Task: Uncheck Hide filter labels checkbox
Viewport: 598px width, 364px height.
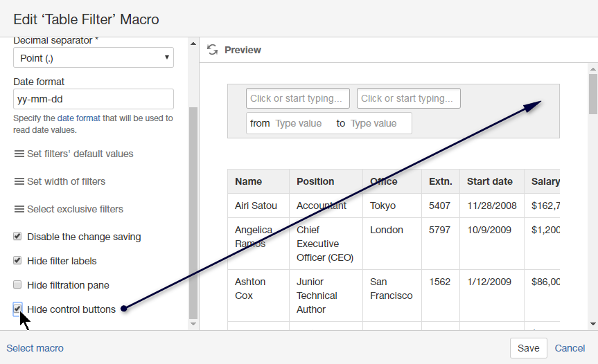Action: click(18, 261)
